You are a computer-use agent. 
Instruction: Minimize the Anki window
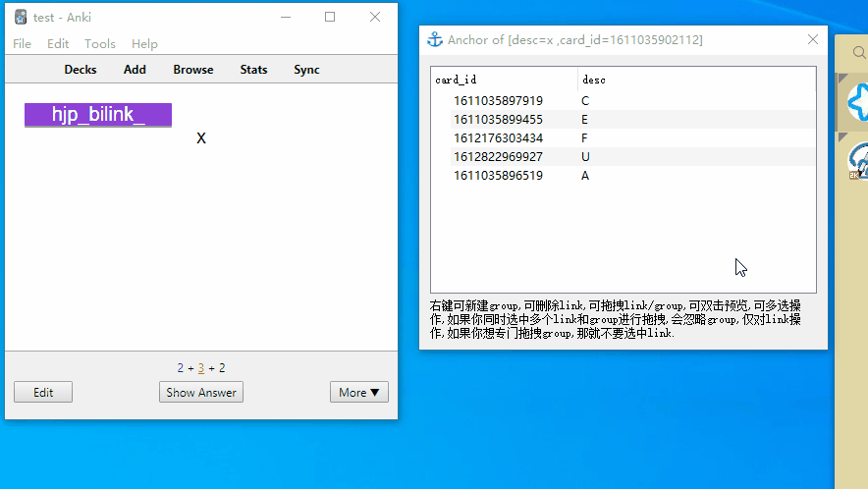click(286, 17)
